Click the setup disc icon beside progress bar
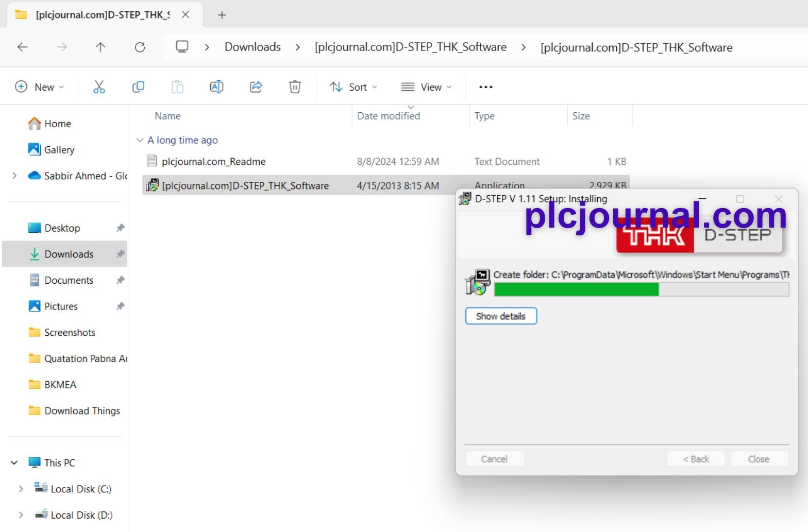The width and height of the screenshot is (808, 532). click(477, 282)
